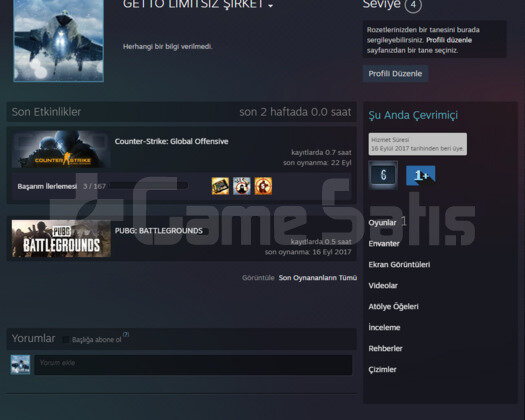Screen dimensions: 525x420
Task: Click 'son oynanma: 22 Eyl' text
Action: [x=317, y=163]
